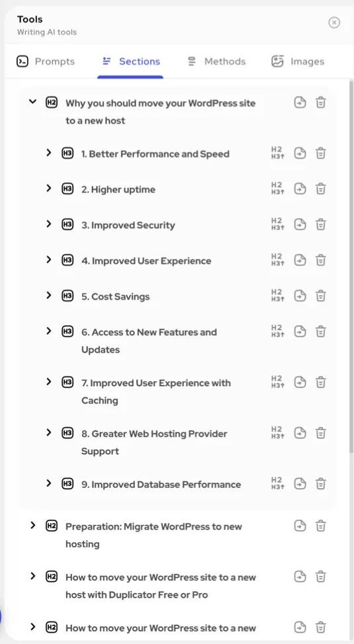Promote '9. Improved Database Performance' to H2
This screenshot has height=644, width=354.
277,483
